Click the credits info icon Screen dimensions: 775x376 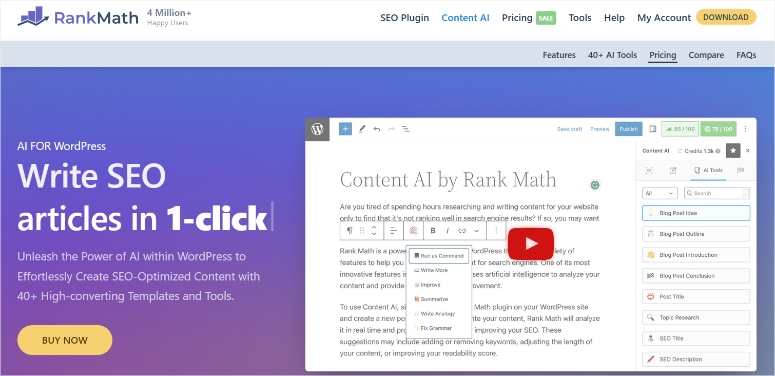click(x=718, y=151)
